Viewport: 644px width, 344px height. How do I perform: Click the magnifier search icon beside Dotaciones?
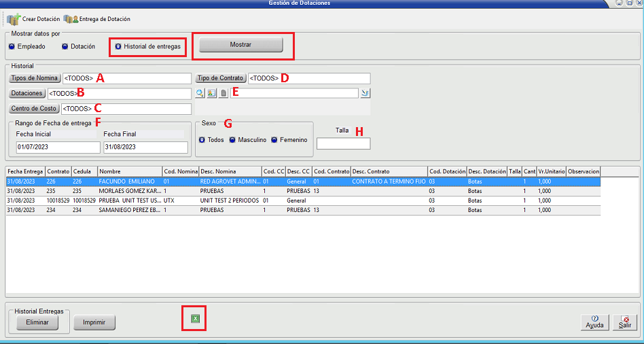point(200,94)
